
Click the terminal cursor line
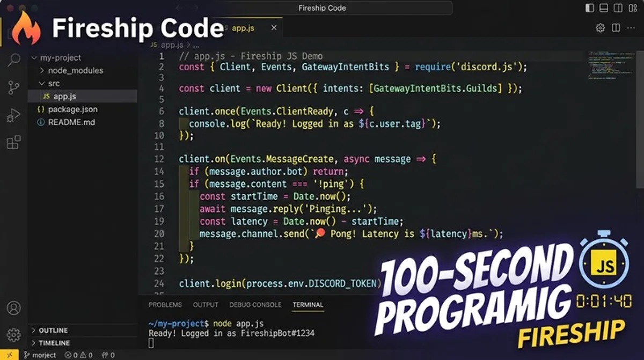151,343
